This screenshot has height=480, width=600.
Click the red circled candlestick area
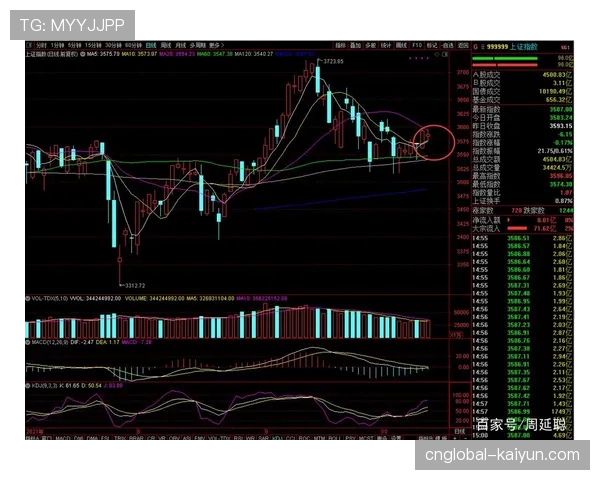429,144
